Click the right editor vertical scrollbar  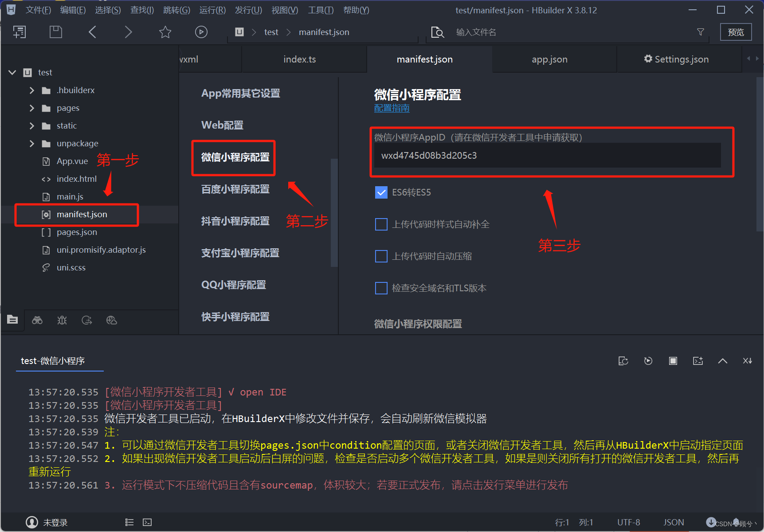[760, 154]
